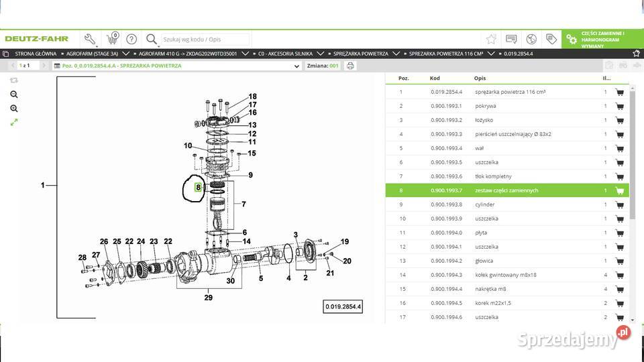Screen dimensions: 644x362
Task: Open the shopping cart in header
Action: [112, 39]
